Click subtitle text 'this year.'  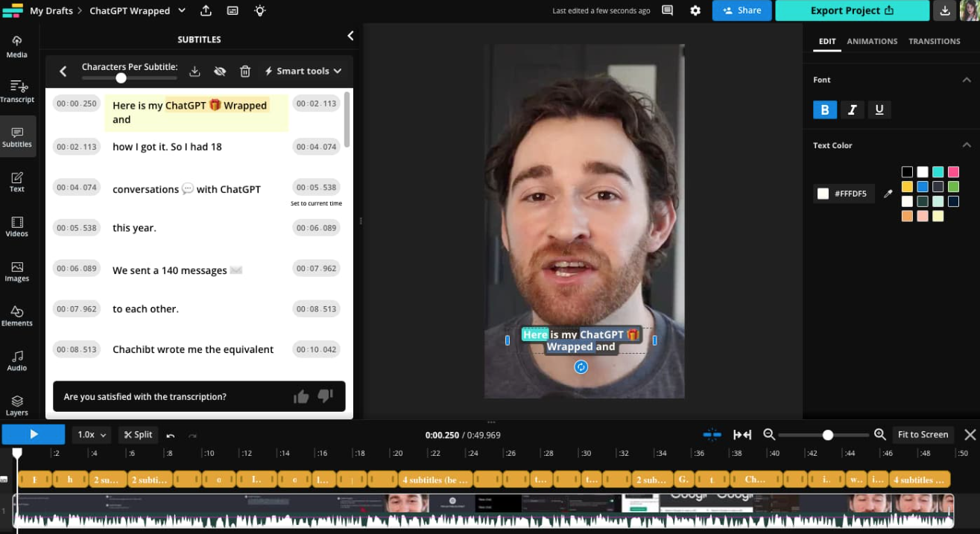[134, 228]
